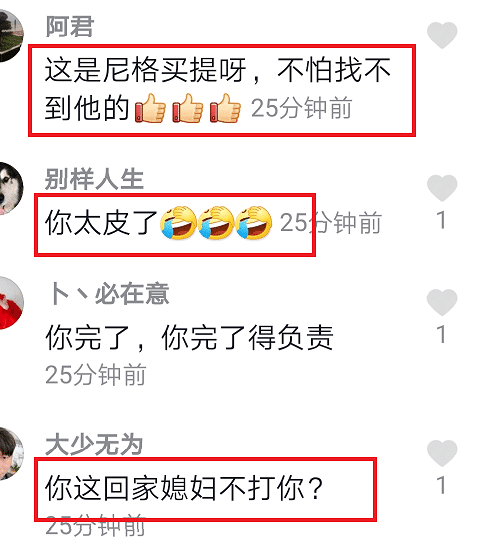Open username 大少无为

point(94,444)
